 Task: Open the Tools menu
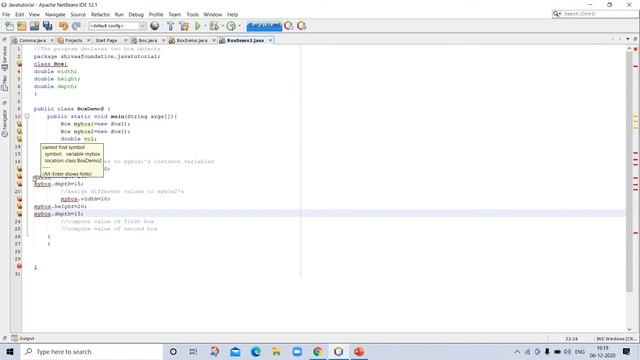tap(193, 14)
